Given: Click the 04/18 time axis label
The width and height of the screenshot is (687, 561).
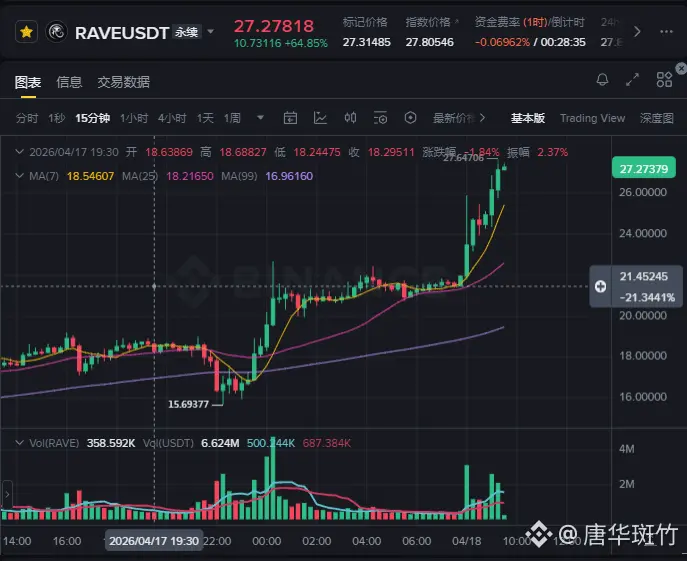Looking at the screenshot, I should point(466,541).
